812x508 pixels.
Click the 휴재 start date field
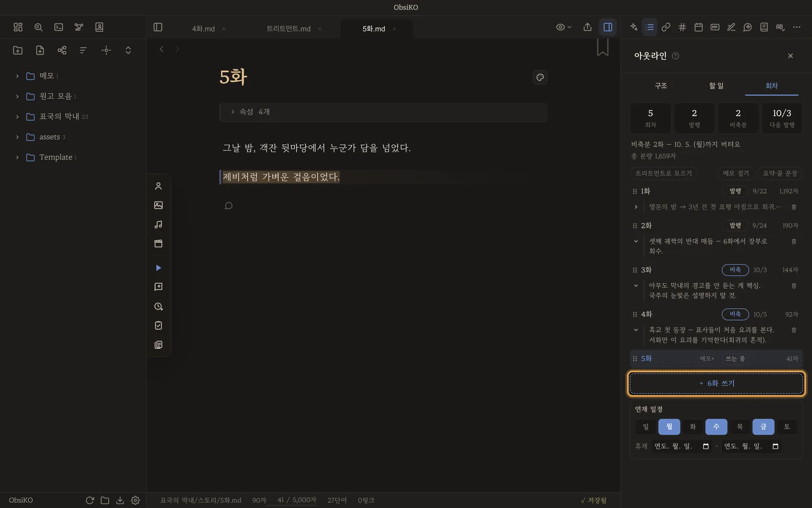(x=682, y=447)
